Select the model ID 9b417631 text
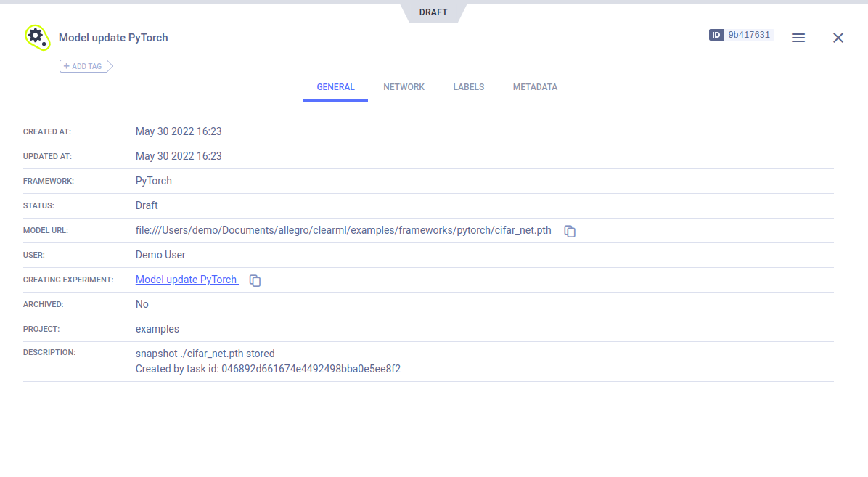Image resolution: width=868 pixels, height=477 pixels. 748,35
